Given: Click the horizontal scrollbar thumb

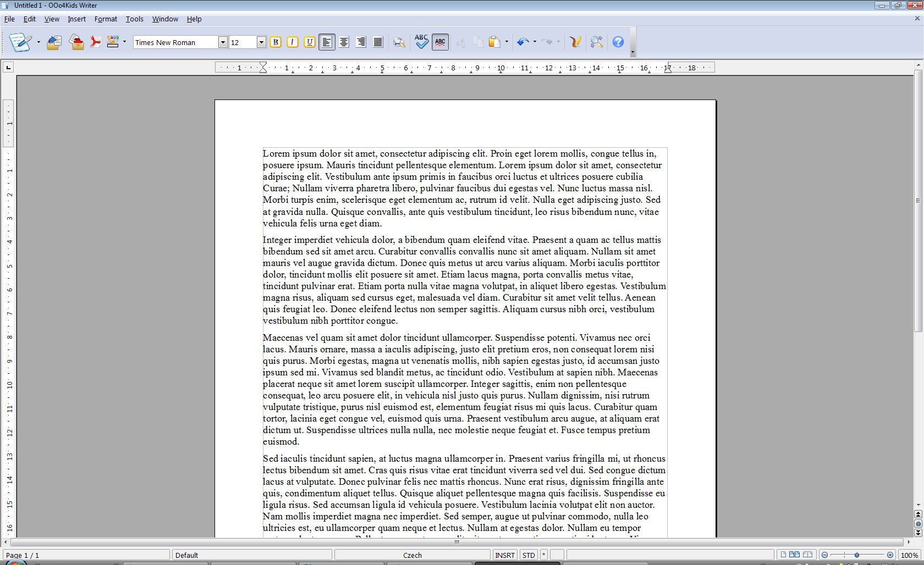Looking at the screenshot, I should [x=457, y=542].
